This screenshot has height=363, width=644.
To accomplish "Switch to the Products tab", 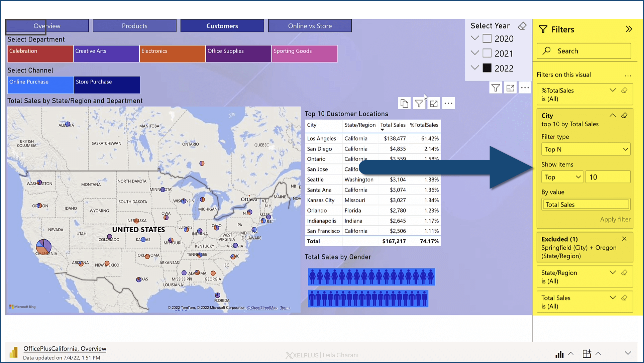I will [x=134, y=26].
